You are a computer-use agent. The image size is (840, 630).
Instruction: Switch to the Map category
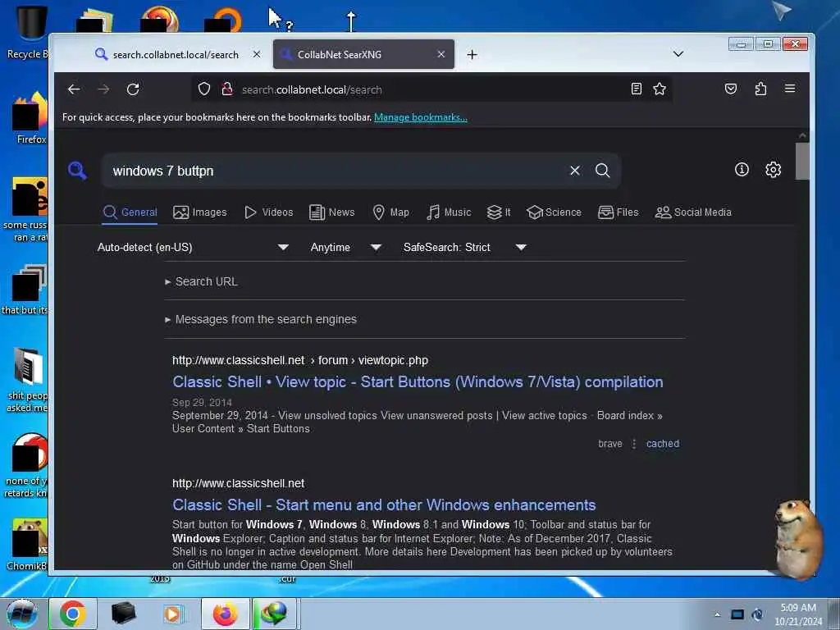[390, 212]
